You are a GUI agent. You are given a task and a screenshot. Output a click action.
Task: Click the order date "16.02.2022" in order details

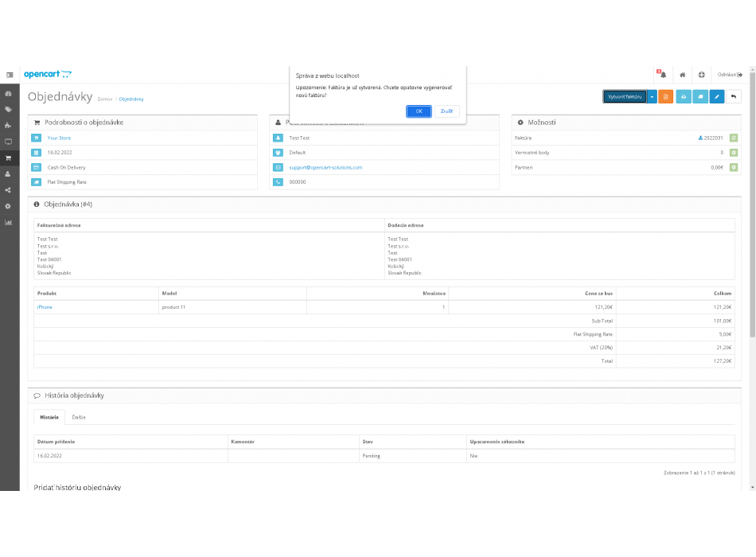(x=60, y=153)
